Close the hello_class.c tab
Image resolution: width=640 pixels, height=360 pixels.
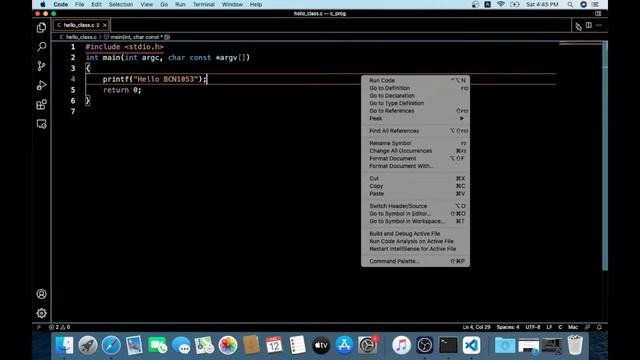click(105, 25)
